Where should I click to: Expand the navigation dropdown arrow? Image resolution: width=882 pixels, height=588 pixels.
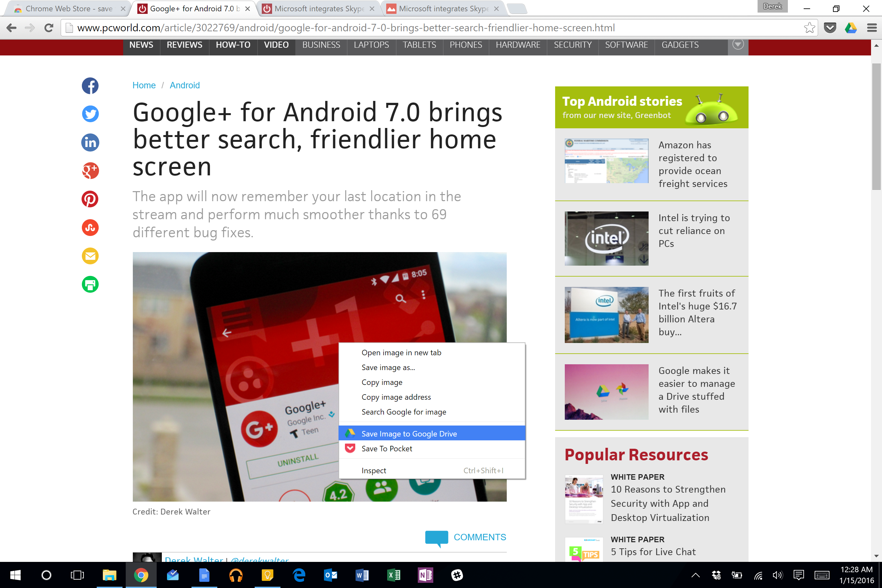[738, 45]
